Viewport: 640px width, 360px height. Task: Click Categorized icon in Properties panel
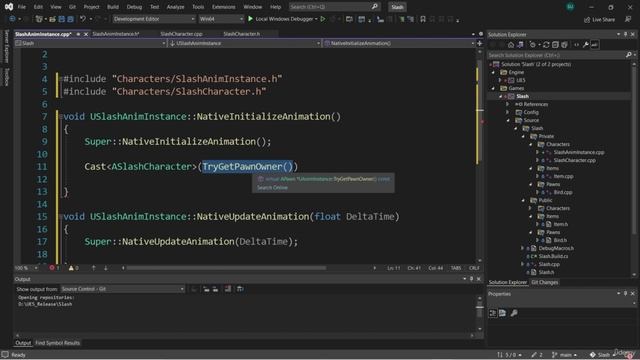[493, 313]
